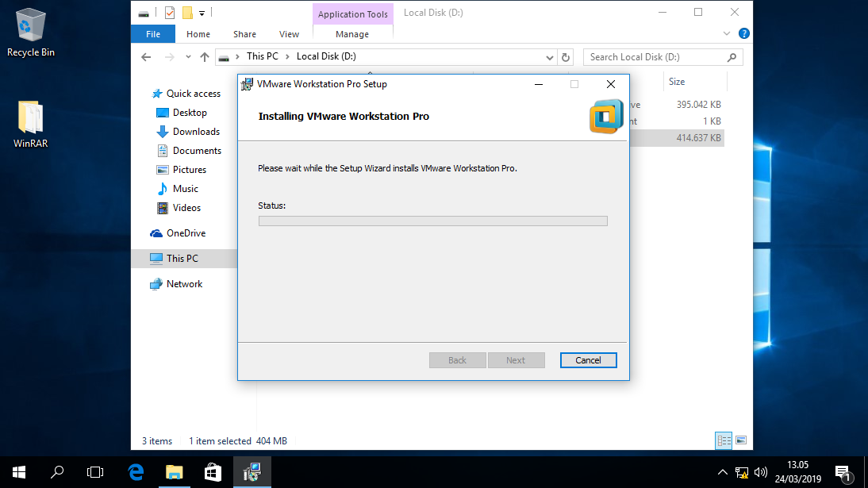
Task: Open Pictures in the navigation pane
Action: [190, 170]
